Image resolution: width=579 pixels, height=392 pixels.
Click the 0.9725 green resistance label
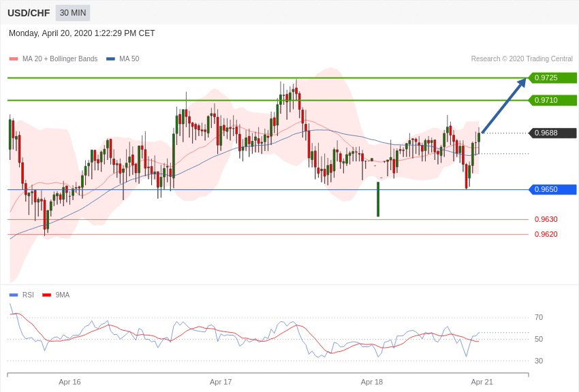(x=552, y=78)
